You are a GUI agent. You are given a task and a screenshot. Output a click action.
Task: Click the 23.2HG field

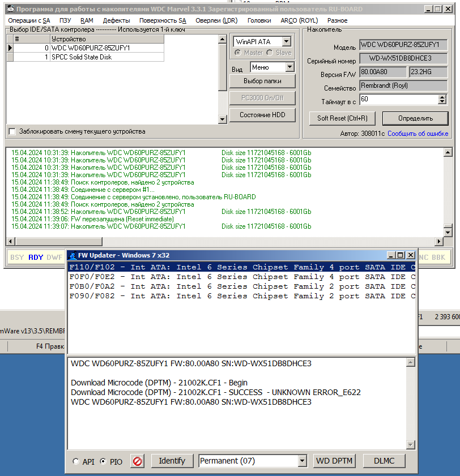click(428, 72)
